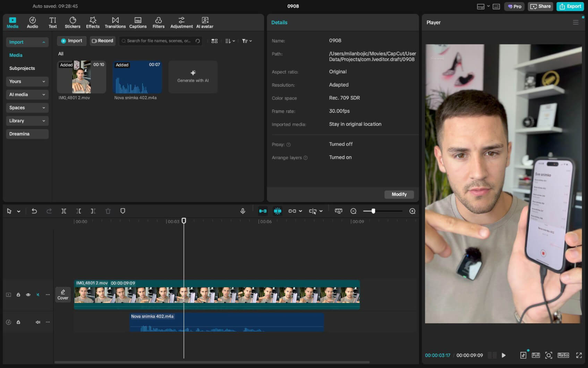The width and height of the screenshot is (588, 368).
Task: Click the Play button in Player
Action: (504, 355)
